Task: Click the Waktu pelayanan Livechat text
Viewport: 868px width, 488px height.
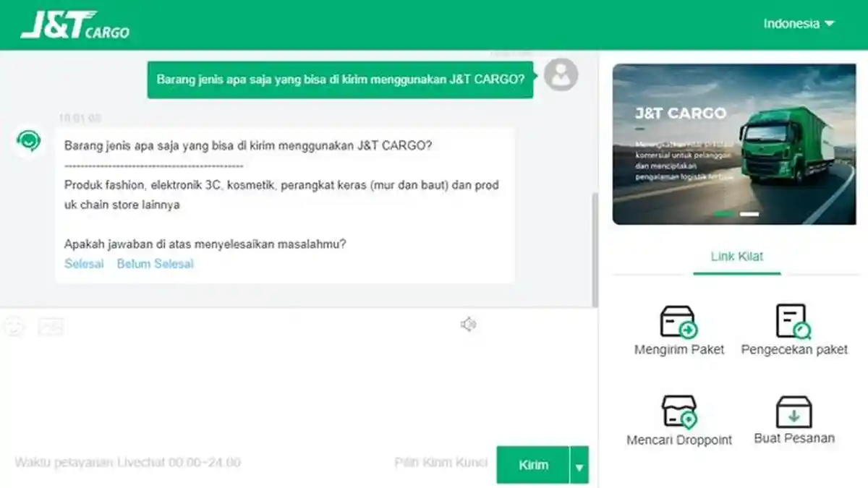Action: (x=127, y=463)
